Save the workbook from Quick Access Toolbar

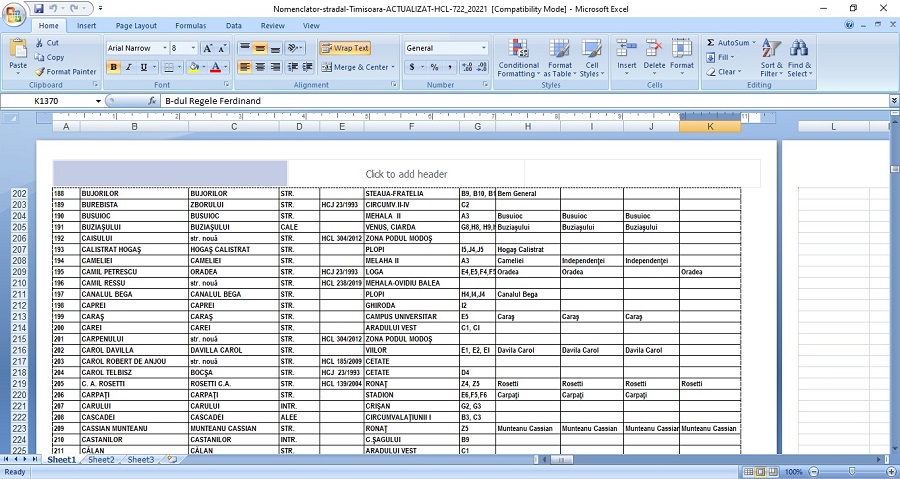pos(38,8)
